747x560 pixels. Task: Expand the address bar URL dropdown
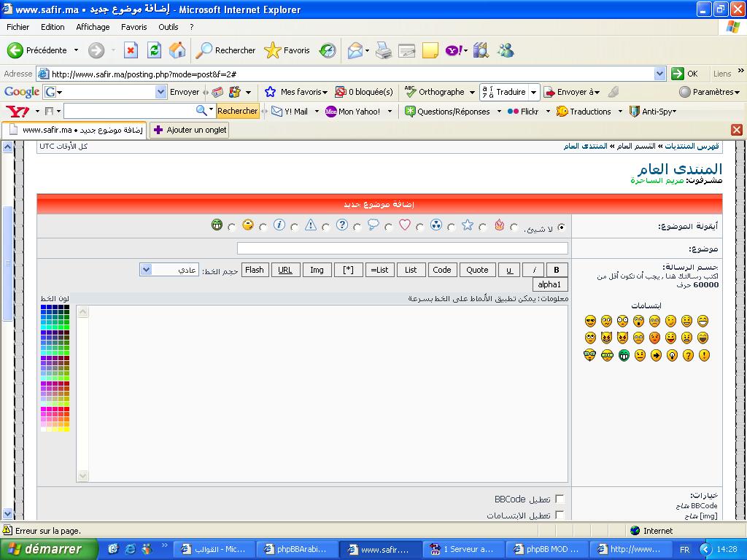pos(659,74)
